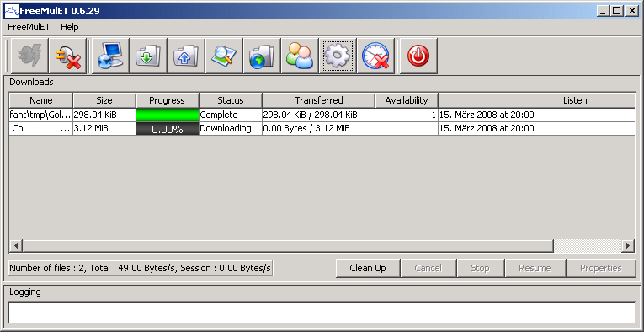Open settings gear icon in toolbar
The height and width of the screenshot is (332, 644).
coord(338,56)
